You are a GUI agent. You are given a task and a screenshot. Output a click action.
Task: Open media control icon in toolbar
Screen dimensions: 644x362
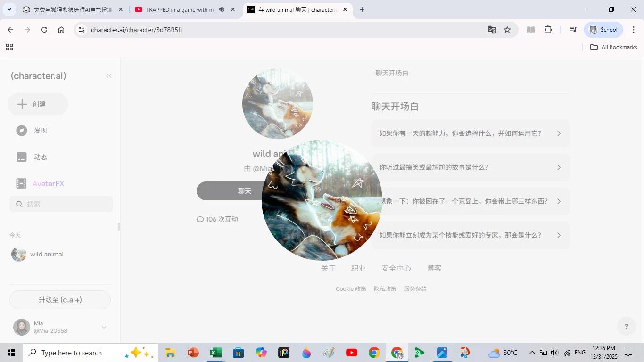573,30
